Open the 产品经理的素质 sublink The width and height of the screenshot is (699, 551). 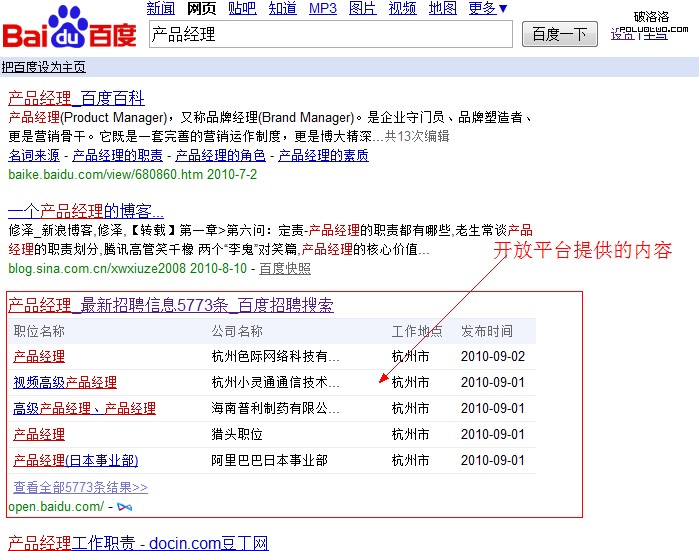pos(323,155)
